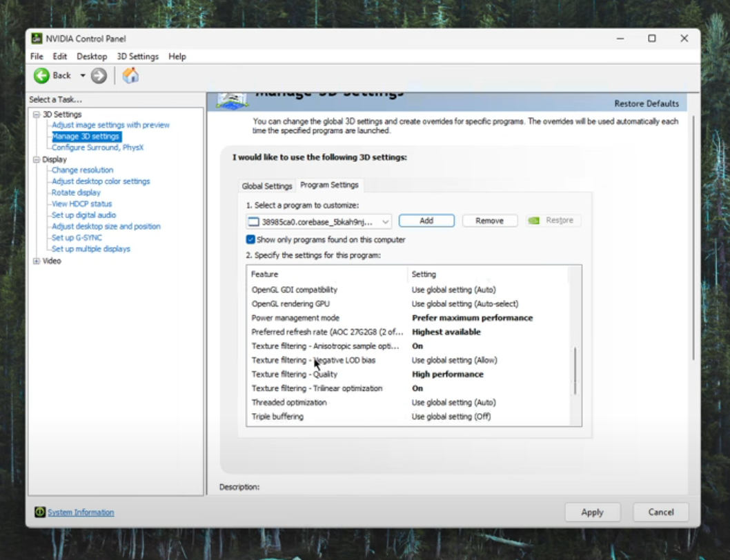The image size is (730, 560).
Task: Open the program selection dropdown
Action: pos(319,221)
